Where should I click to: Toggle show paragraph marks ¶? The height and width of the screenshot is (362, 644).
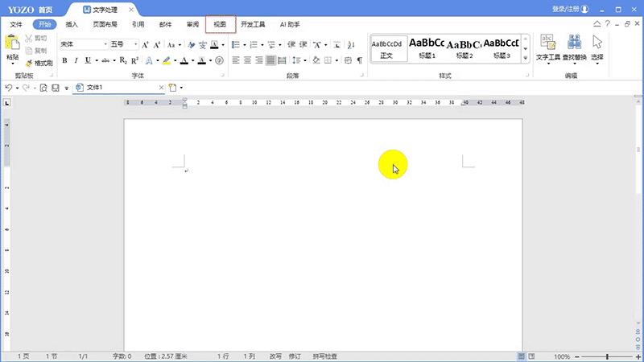[x=360, y=61]
